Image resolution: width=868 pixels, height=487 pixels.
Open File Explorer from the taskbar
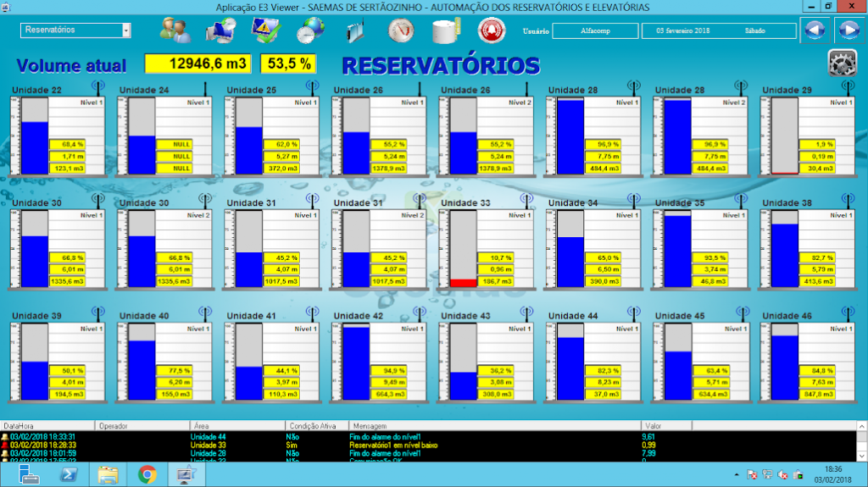tap(107, 474)
